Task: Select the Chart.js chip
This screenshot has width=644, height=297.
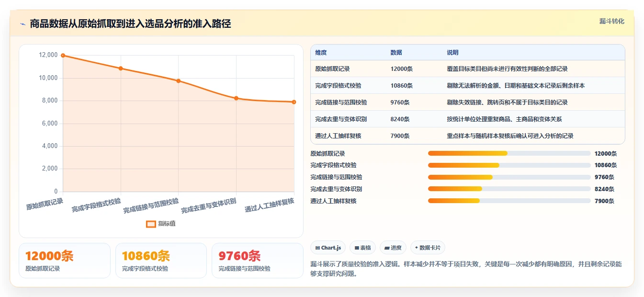Action: (x=328, y=248)
